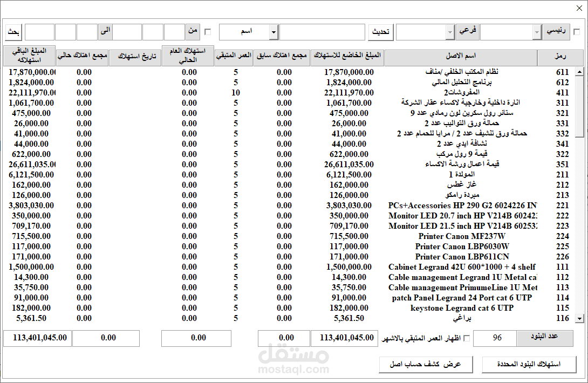
Task: Select Cable management PrimumeLine 1U row
Action: click(x=289, y=288)
